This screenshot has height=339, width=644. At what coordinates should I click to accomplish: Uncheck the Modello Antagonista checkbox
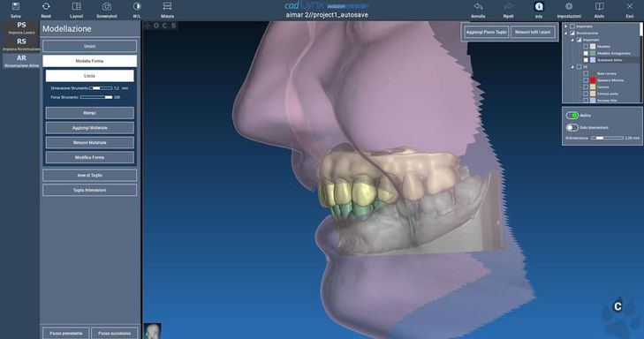point(586,53)
